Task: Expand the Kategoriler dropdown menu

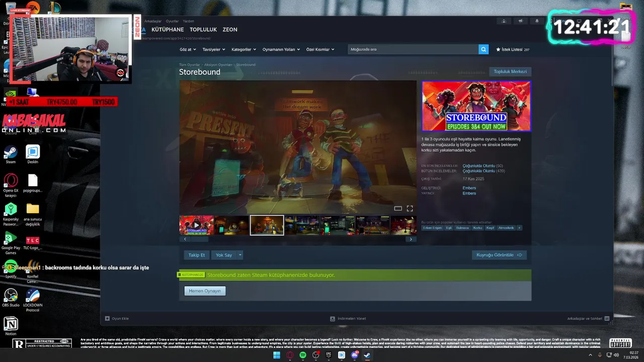Action: [244, 50]
